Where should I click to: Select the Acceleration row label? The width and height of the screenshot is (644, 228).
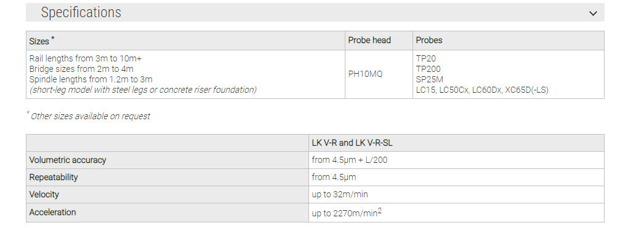(x=52, y=213)
